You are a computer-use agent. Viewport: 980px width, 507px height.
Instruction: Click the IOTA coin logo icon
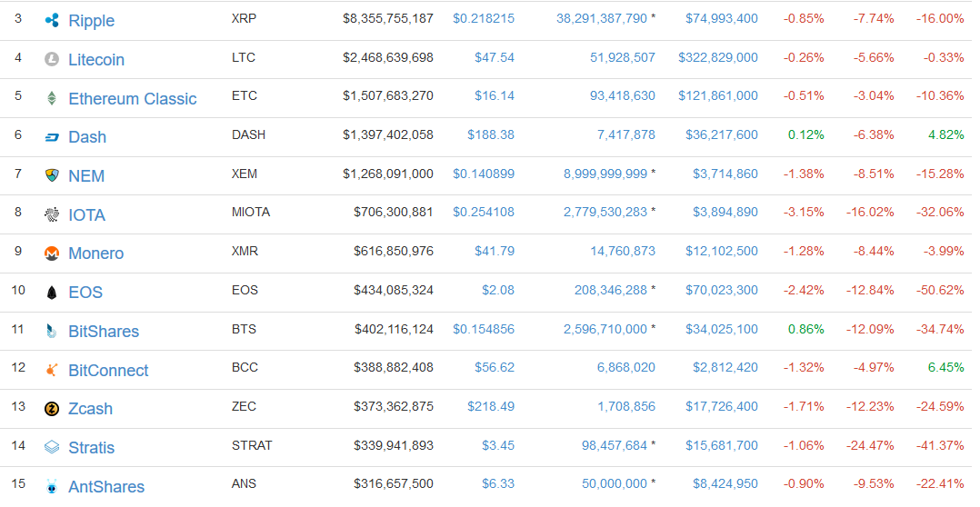point(52,214)
